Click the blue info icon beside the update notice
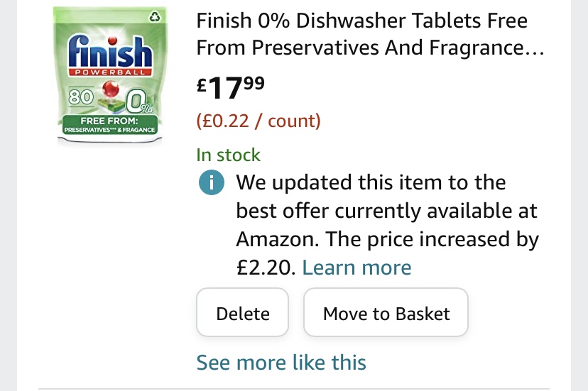Screen dimensions: 588x391 coord(212,182)
